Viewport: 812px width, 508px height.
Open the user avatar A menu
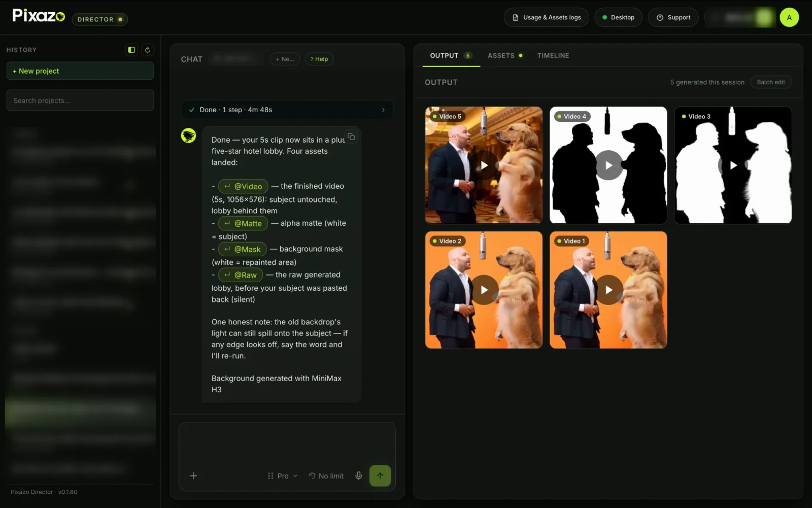[x=789, y=17]
